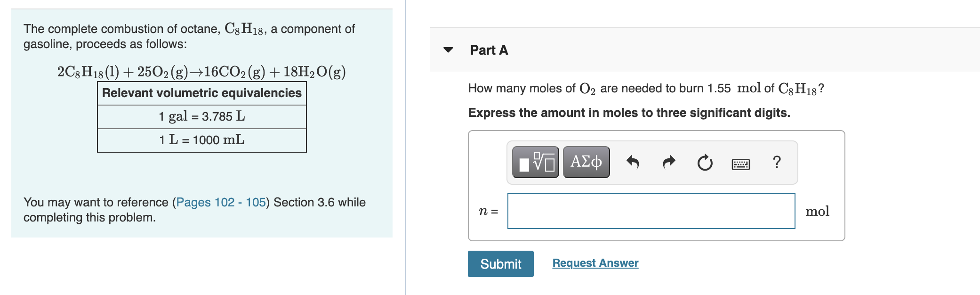980x295 pixels.
Task: Open the Pages 102 - 105 reference link
Action: pyautogui.click(x=220, y=203)
